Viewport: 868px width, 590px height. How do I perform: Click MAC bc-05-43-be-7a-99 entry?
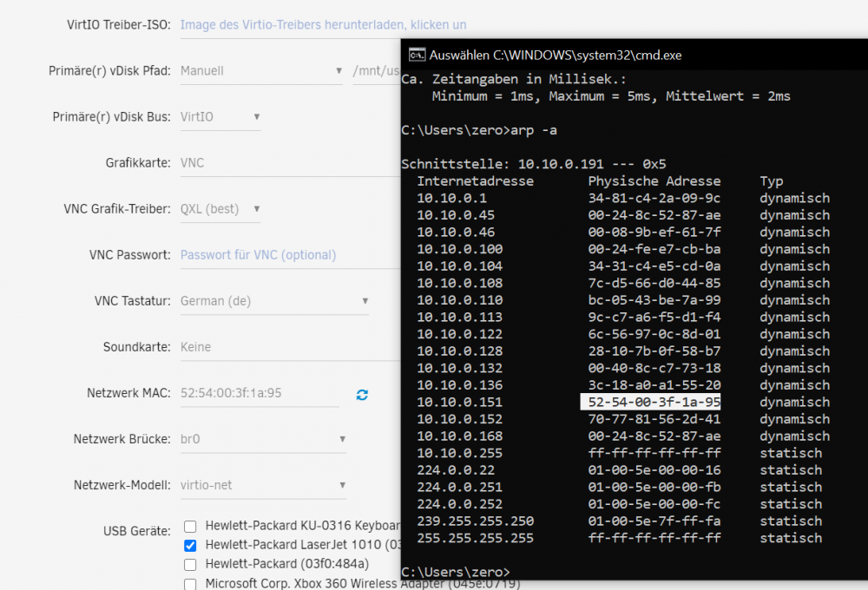(654, 300)
